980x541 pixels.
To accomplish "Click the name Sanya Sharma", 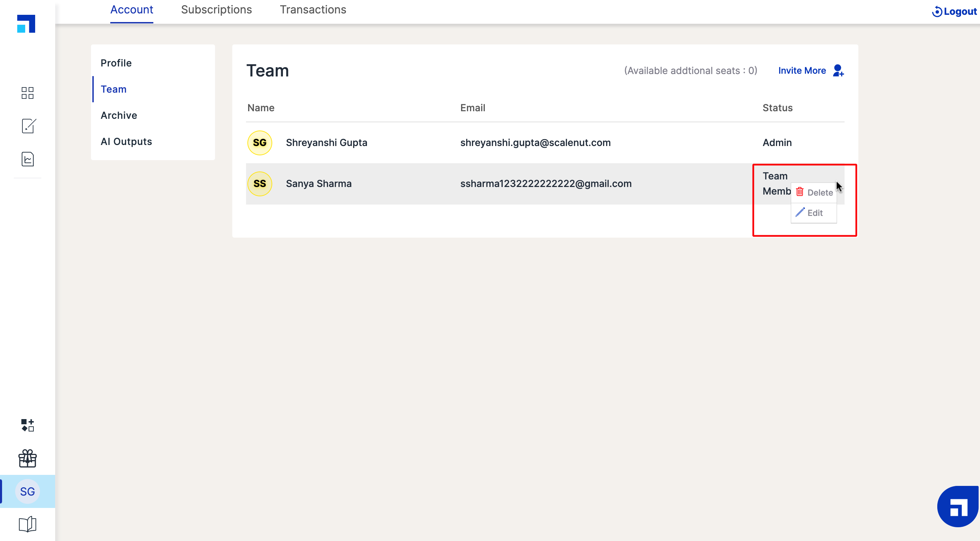I will [319, 184].
